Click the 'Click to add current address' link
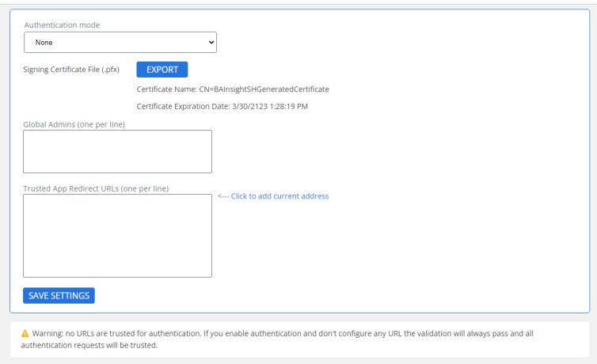This screenshot has width=597, height=364. pyautogui.click(x=279, y=196)
